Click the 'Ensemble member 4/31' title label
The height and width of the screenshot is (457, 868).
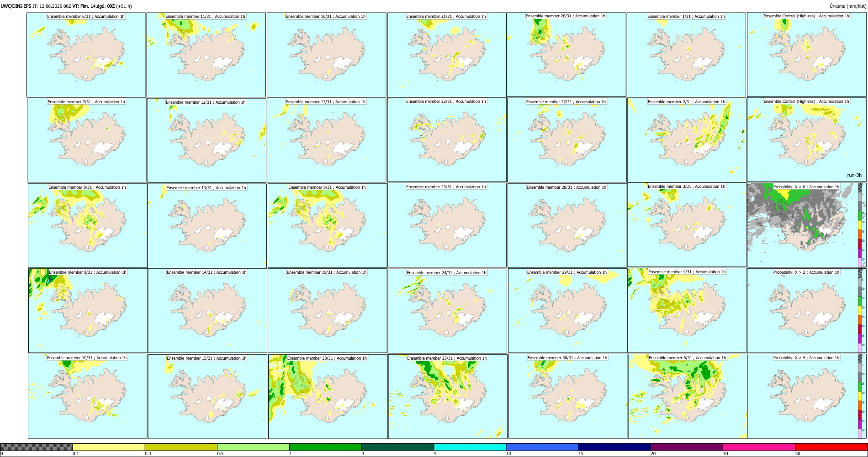click(x=687, y=272)
